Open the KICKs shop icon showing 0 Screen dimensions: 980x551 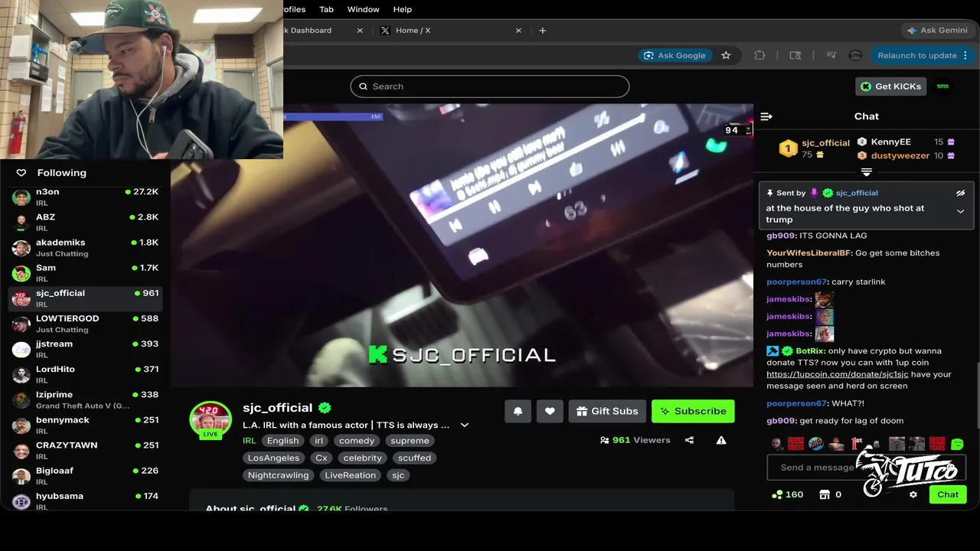tap(831, 494)
